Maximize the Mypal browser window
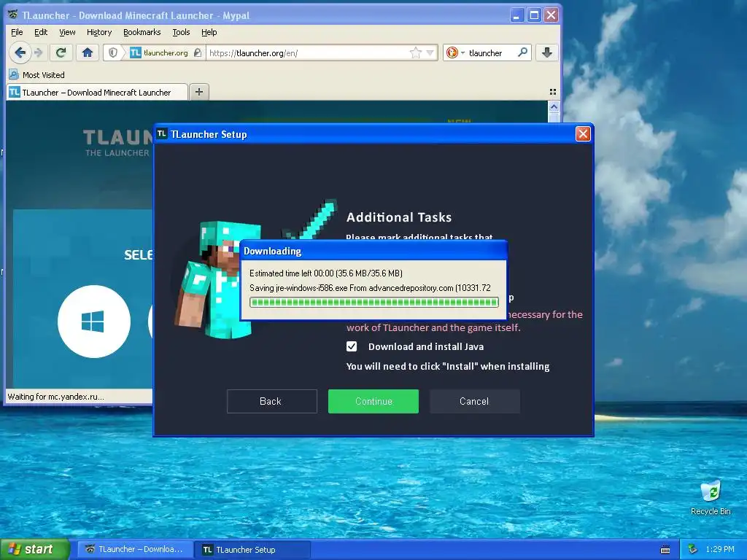The width and height of the screenshot is (747, 560). click(535, 15)
